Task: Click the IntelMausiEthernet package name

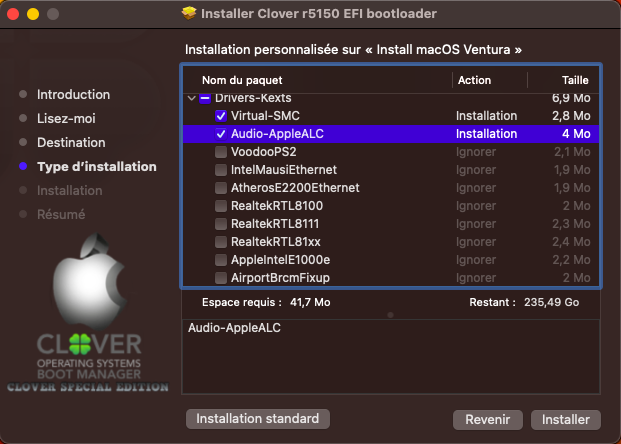Action: [284, 170]
